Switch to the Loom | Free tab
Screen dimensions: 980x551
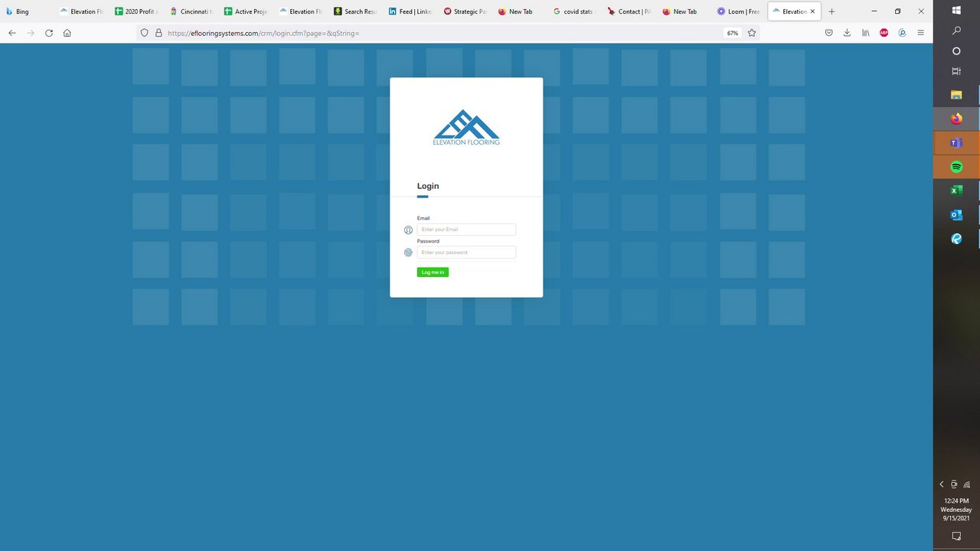[x=739, y=11]
